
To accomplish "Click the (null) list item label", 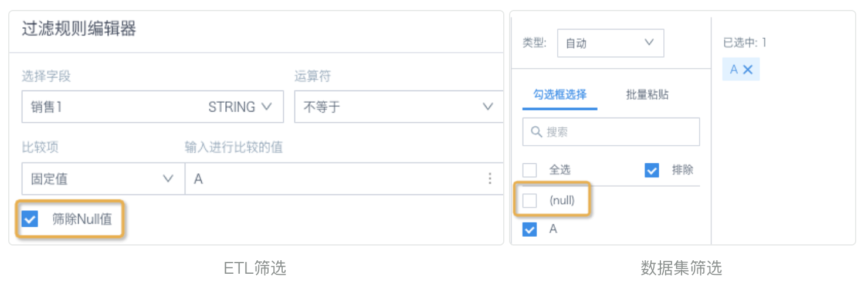I will (562, 201).
